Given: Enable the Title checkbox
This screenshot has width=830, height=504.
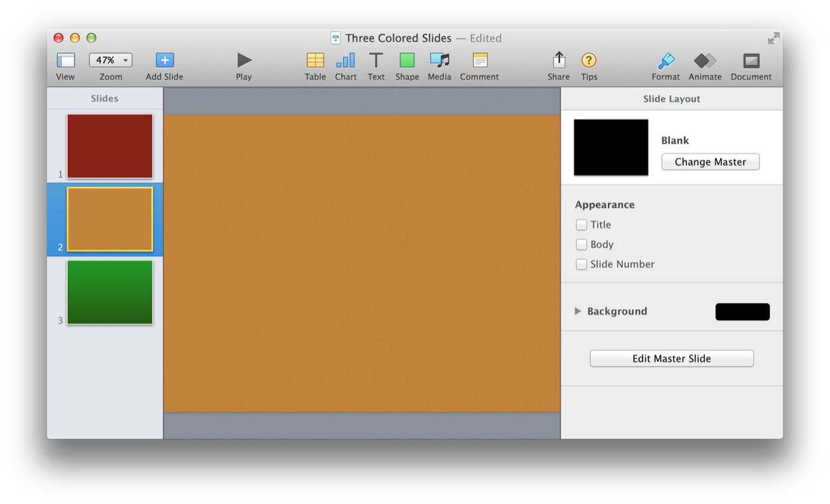Looking at the screenshot, I should (x=581, y=225).
